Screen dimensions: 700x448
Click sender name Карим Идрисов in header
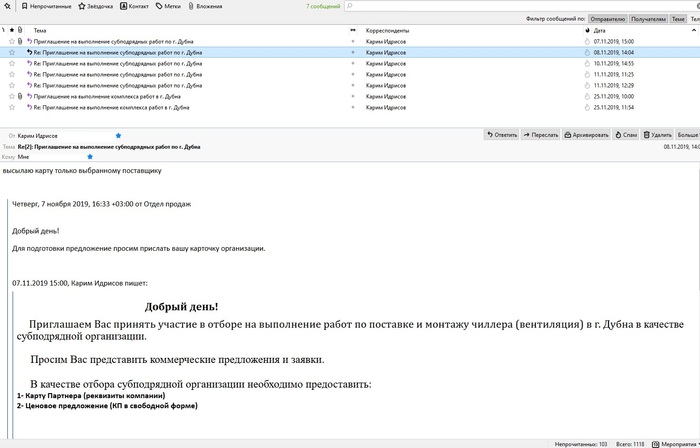tap(38, 136)
